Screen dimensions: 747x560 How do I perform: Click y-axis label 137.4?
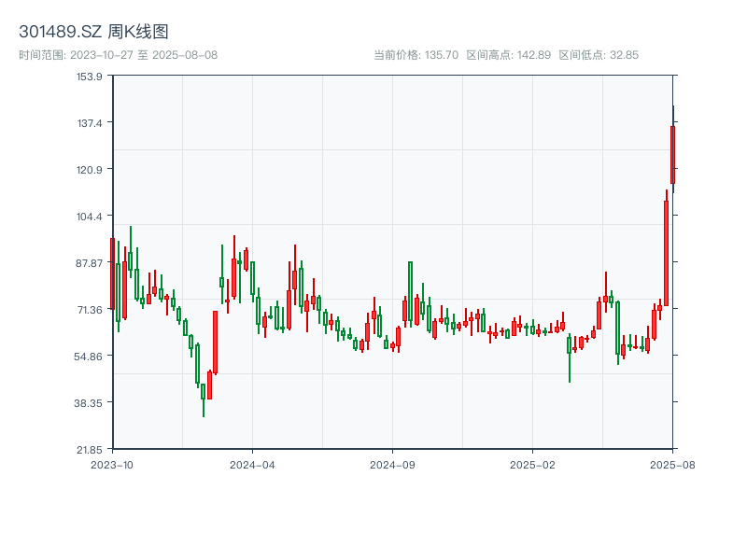tap(90, 123)
